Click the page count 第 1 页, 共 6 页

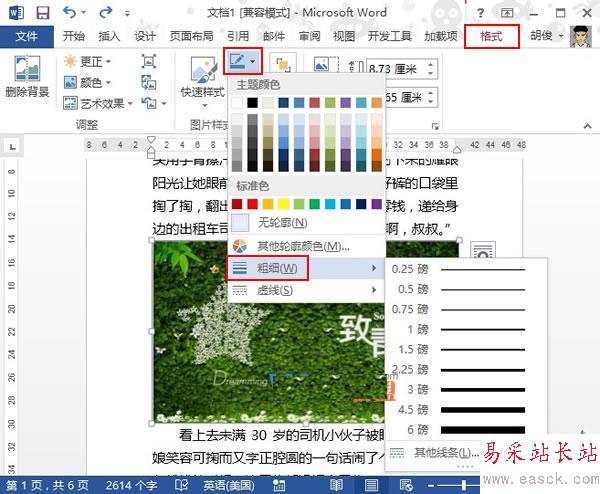pos(47,485)
